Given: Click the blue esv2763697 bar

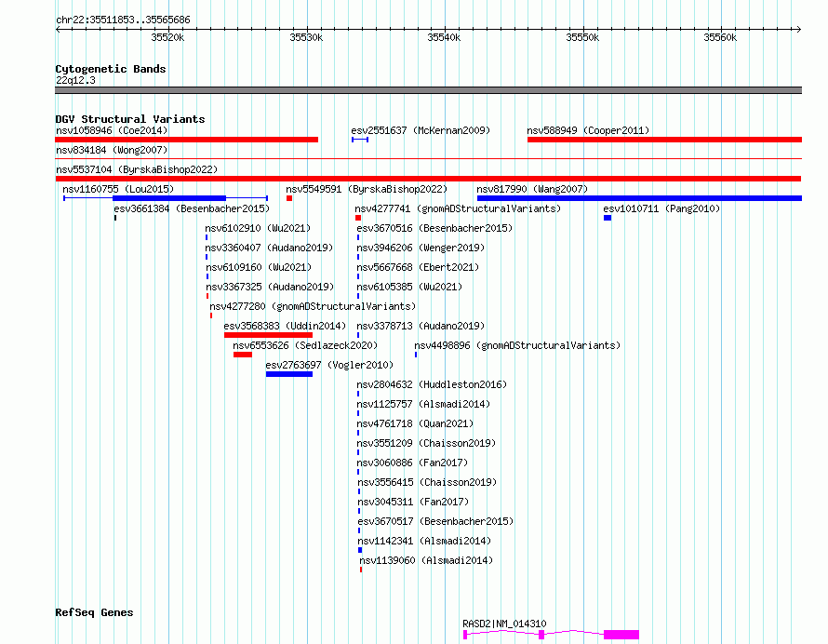Looking at the screenshot, I should (288, 374).
